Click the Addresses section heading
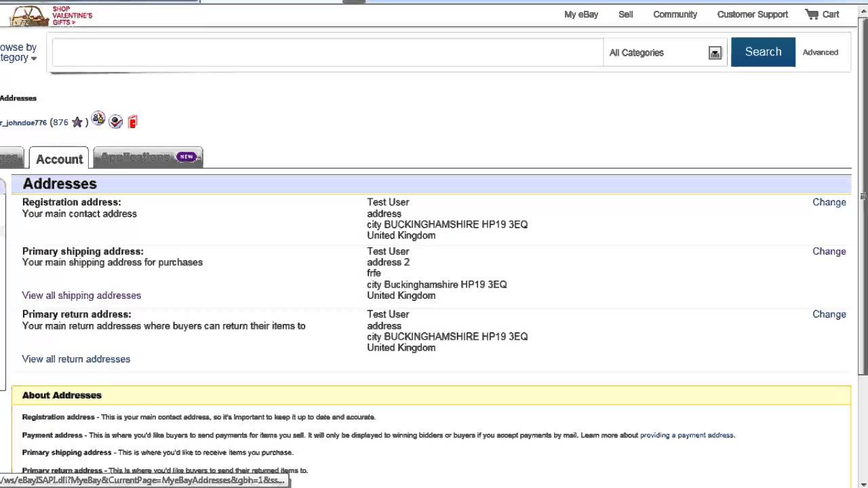This screenshot has width=868, height=488. click(60, 184)
